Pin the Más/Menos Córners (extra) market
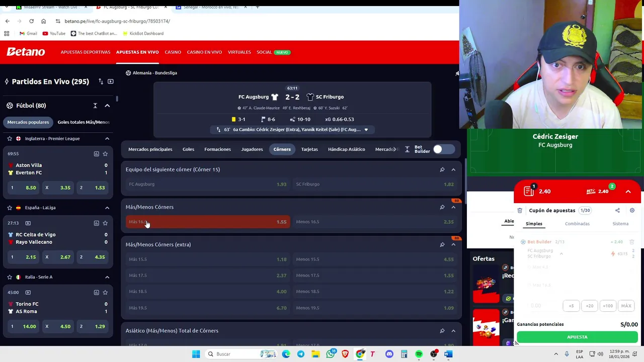 point(442,244)
